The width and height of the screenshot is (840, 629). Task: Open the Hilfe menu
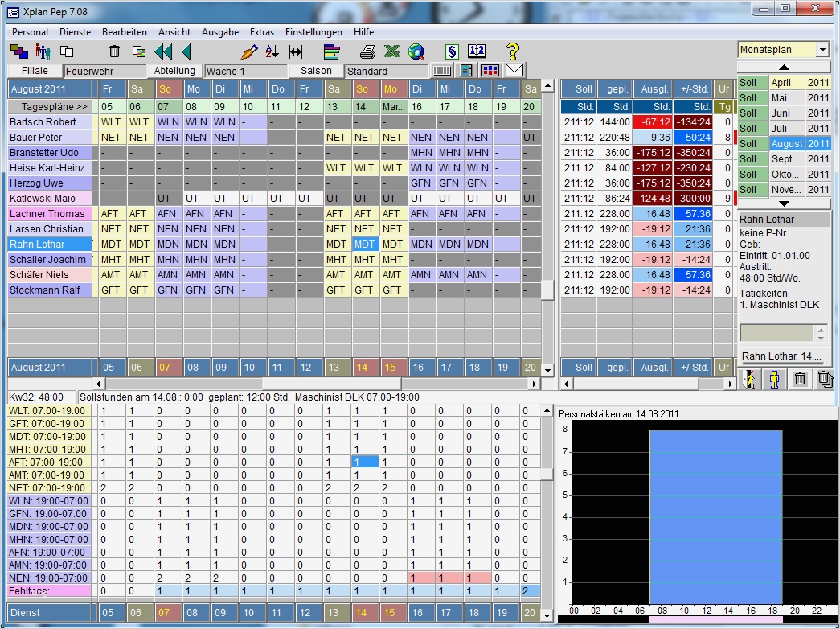click(364, 32)
